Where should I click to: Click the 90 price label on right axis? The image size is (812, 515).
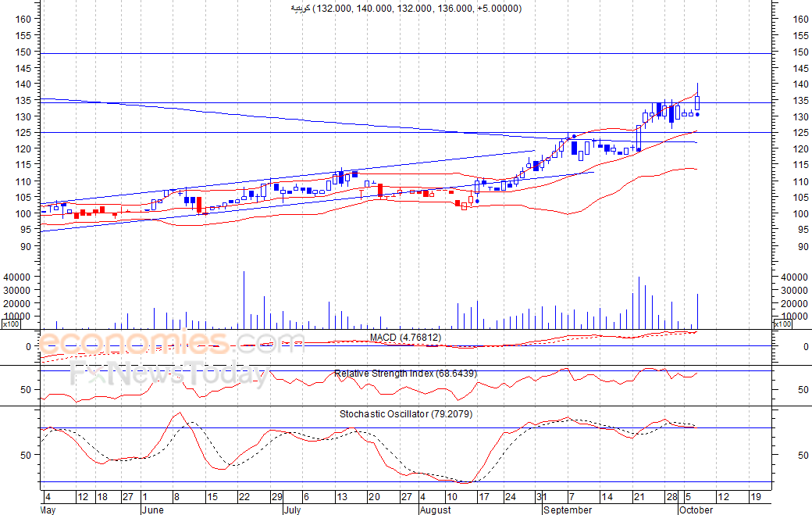tap(803, 247)
